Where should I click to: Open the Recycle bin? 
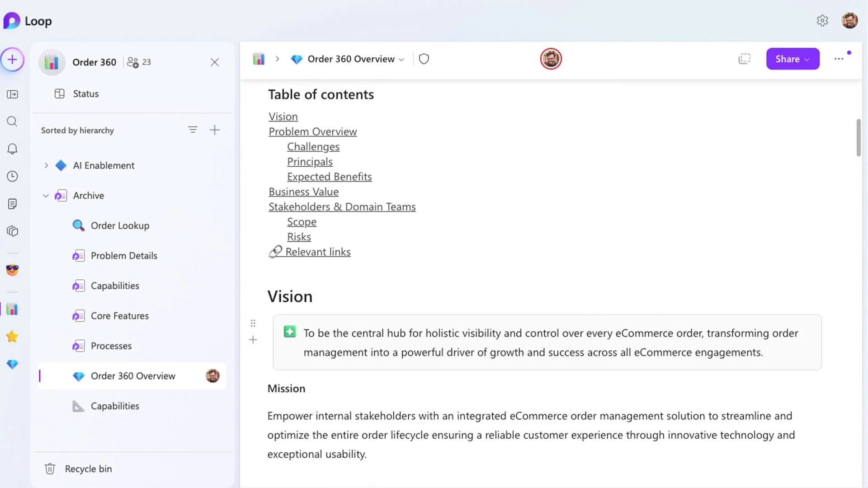pos(88,469)
